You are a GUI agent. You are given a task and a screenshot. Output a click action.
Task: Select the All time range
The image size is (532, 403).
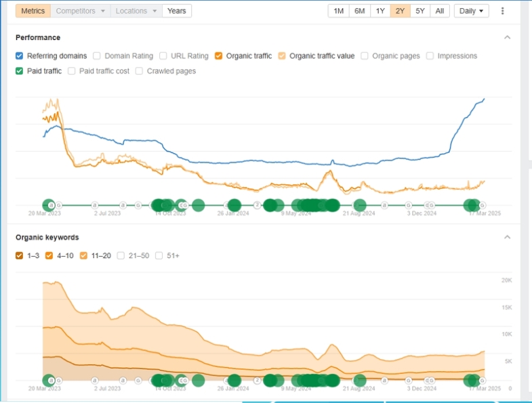pos(440,11)
